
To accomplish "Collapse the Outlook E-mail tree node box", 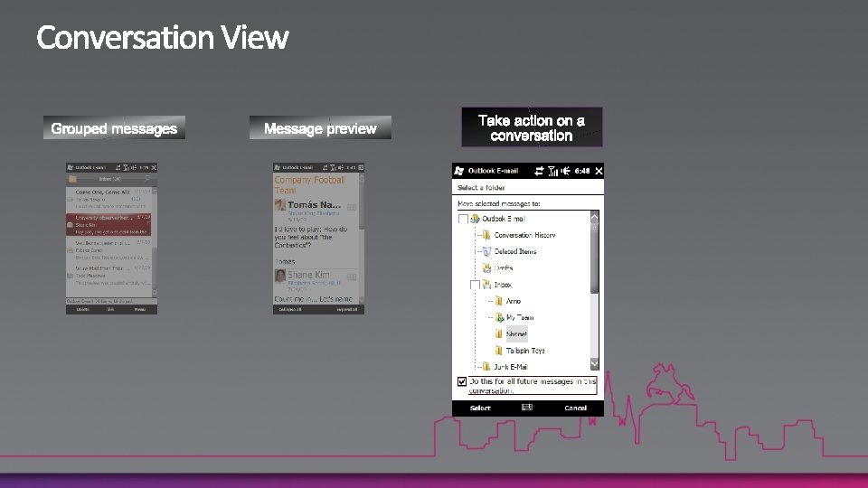I will [463, 219].
